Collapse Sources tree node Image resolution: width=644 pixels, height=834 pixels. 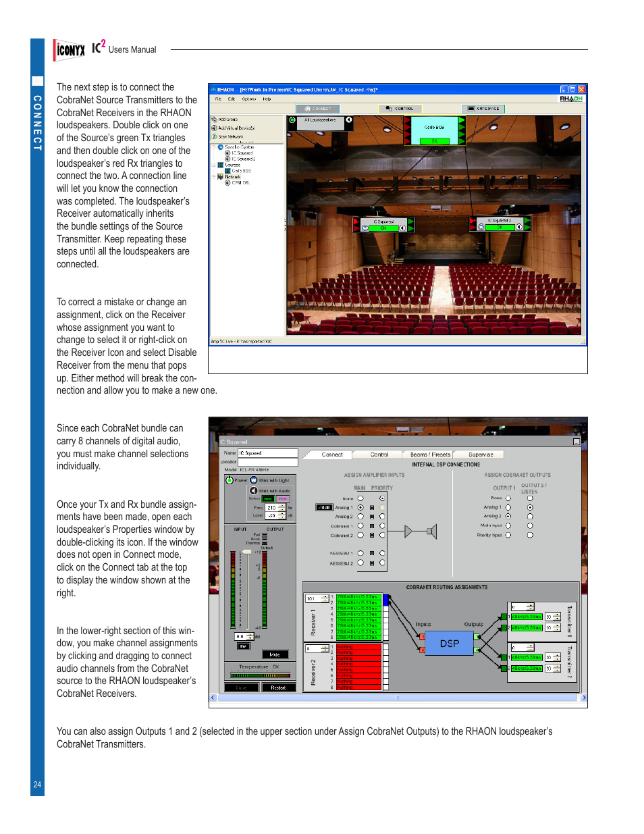tap(213, 165)
